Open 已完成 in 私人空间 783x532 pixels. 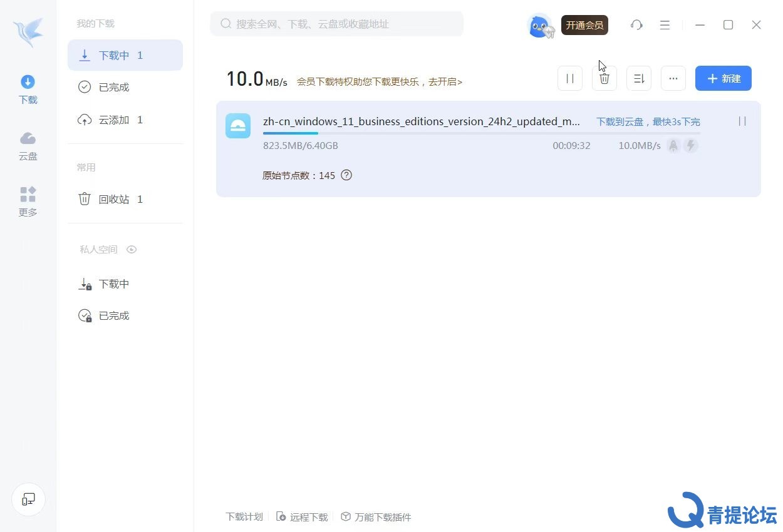point(125,315)
